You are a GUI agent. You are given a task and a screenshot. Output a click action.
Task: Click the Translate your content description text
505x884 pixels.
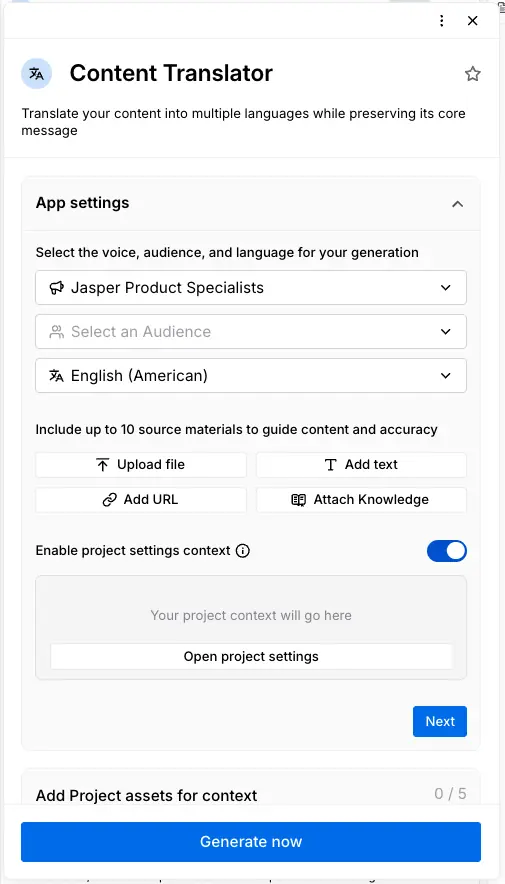(x=243, y=122)
